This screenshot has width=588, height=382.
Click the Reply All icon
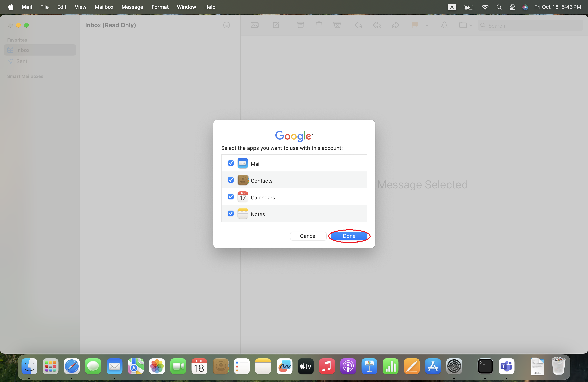[x=377, y=25]
